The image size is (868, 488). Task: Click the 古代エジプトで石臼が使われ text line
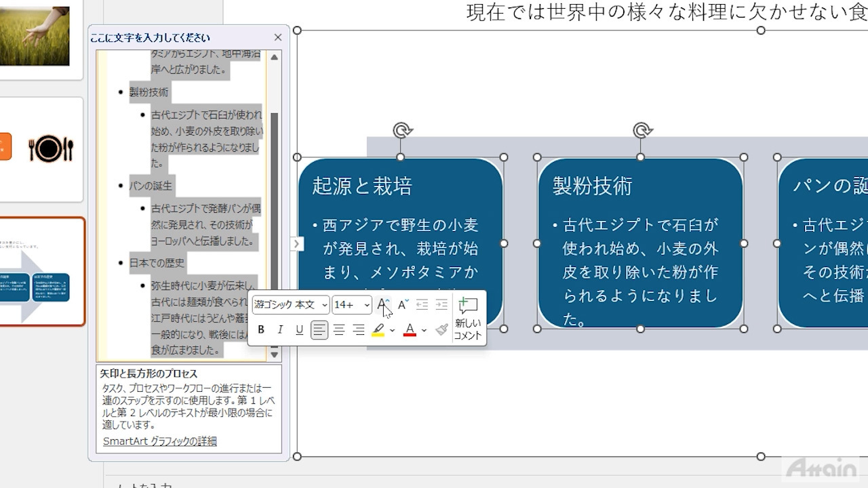pyautogui.click(x=207, y=115)
